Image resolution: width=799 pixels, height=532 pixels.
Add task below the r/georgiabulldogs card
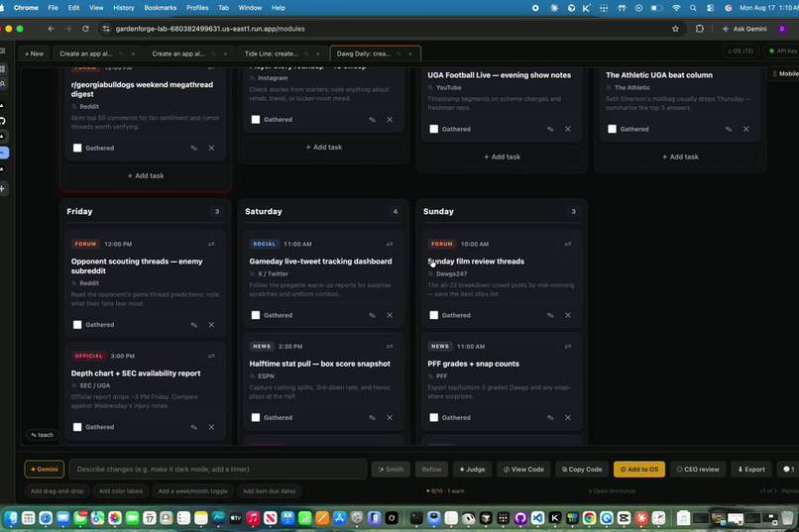coord(146,175)
